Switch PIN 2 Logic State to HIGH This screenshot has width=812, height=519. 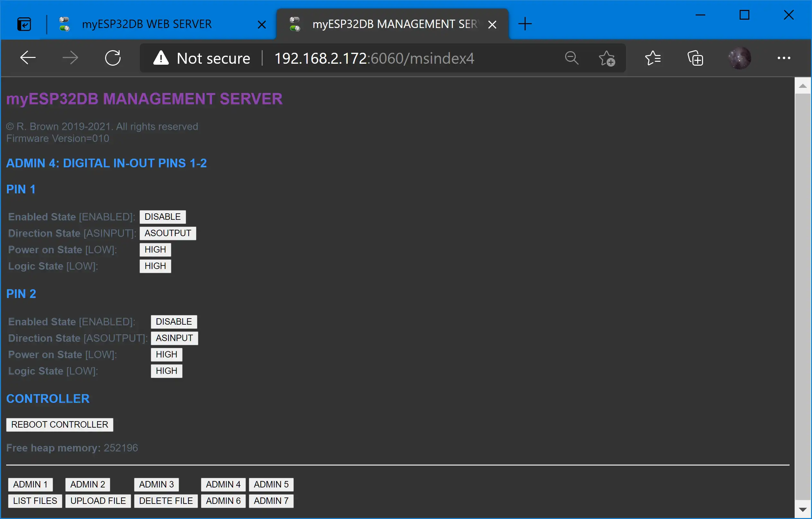(x=166, y=370)
